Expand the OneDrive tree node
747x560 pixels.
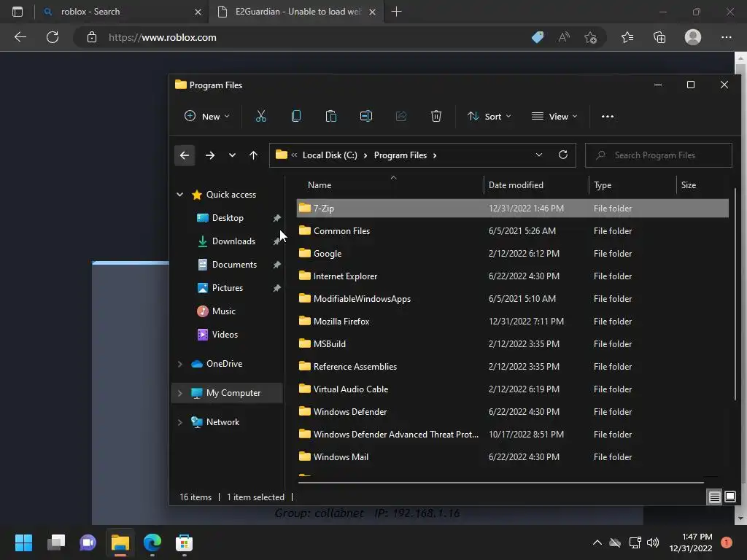point(179,364)
